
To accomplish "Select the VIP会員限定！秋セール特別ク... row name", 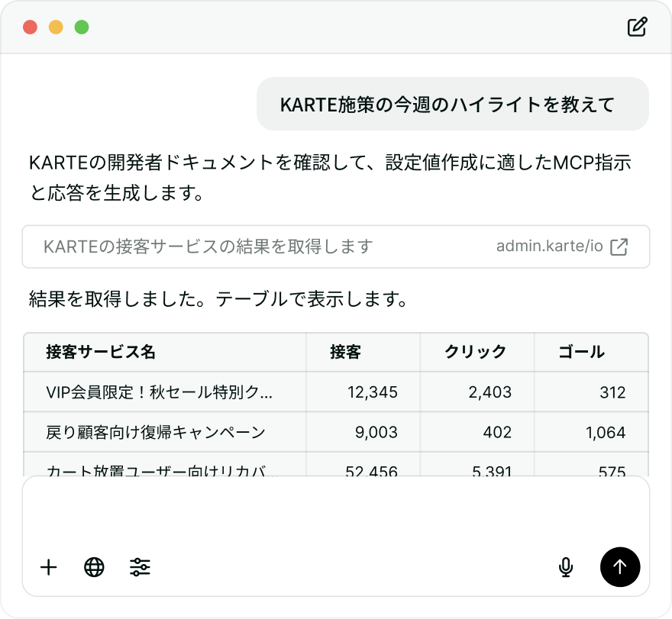I will tap(159, 392).
